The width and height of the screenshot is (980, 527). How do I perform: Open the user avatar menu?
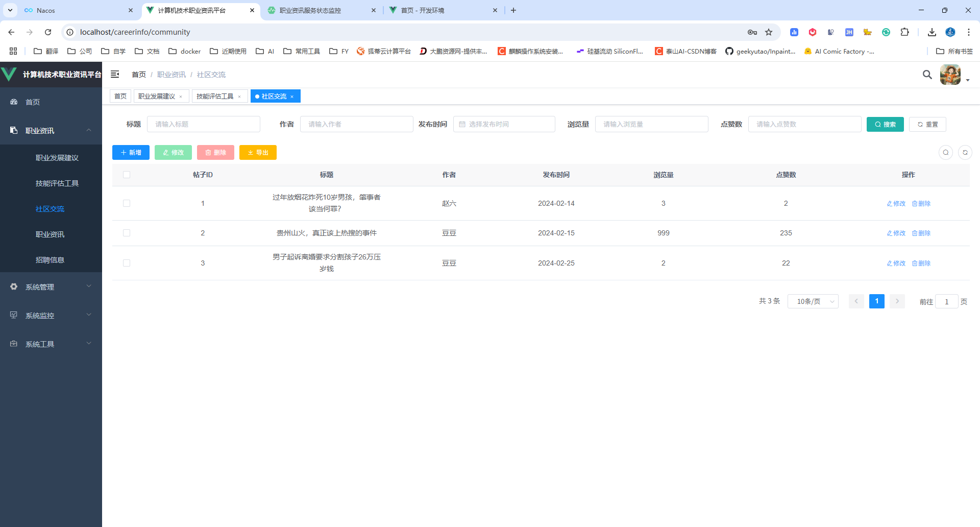[950, 75]
